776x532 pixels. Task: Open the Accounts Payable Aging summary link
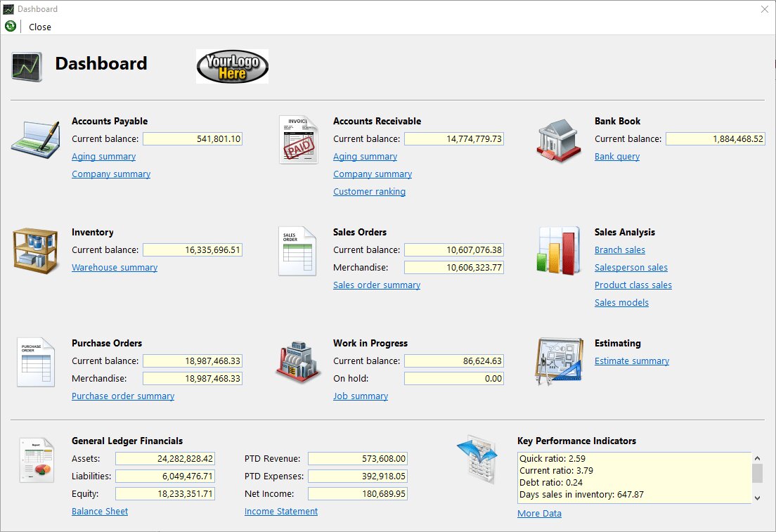click(x=103, y=157)
